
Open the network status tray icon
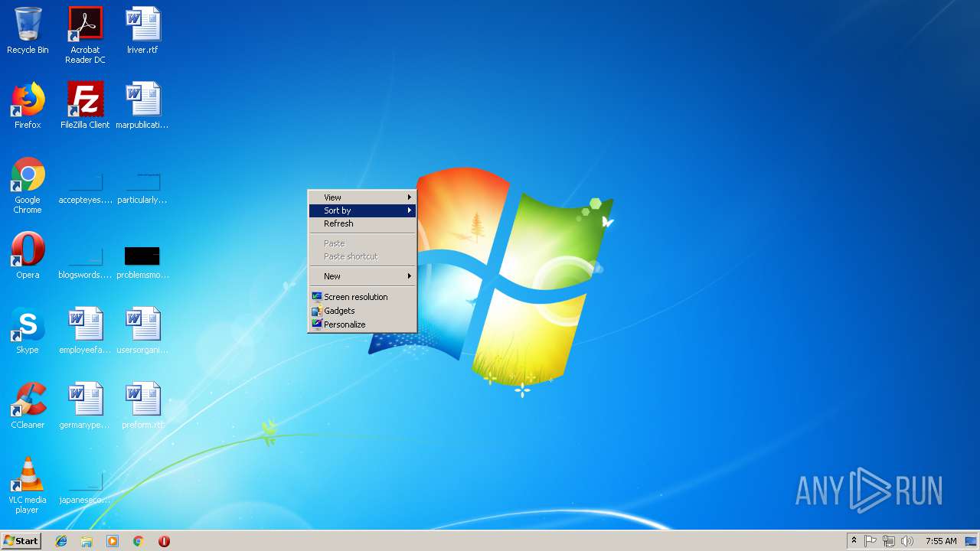(889, 541)
